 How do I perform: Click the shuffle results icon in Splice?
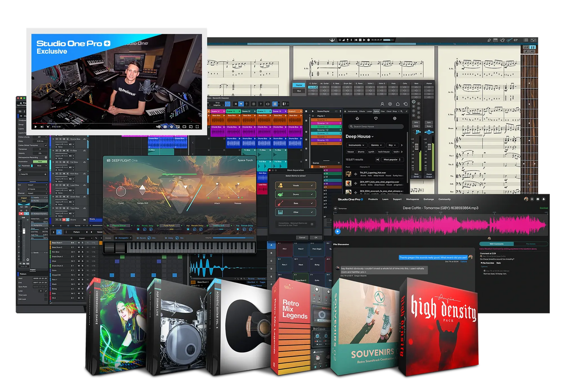pos(377,160)
